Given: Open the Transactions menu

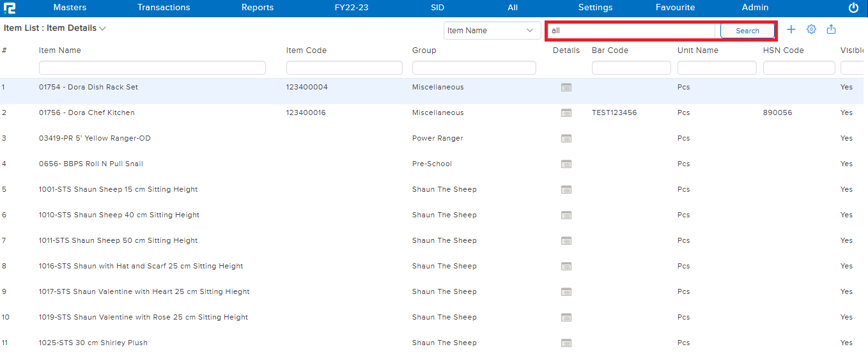Looking at the screenshot, I should click(164, 8).
